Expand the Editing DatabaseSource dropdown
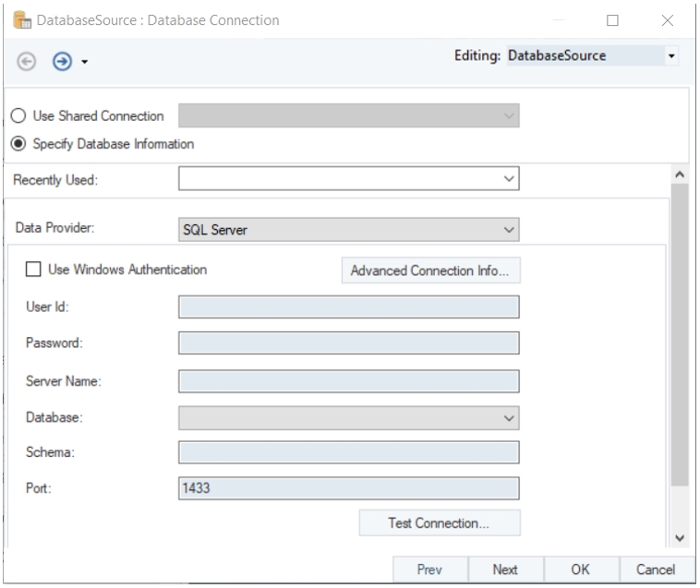 pyautogui.click(x=671, y=57)
